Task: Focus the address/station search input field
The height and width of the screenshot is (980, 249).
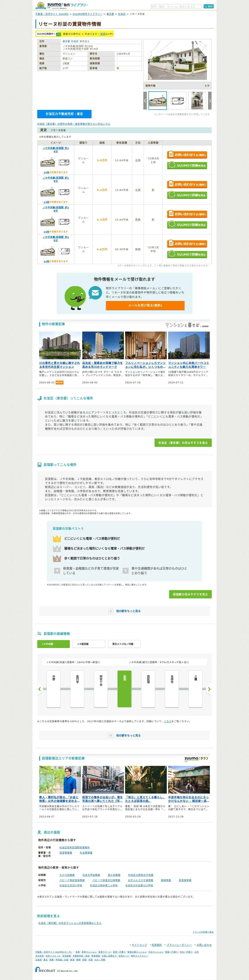Action: [176, 6]
